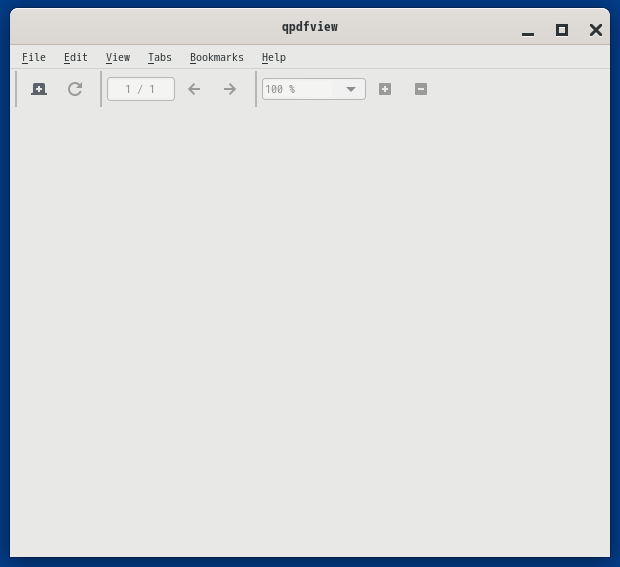The height and width of the screenshot is (567, 620).
Task: Expand the 100 % zoom dropdown
Action: (x=350, y=89)
